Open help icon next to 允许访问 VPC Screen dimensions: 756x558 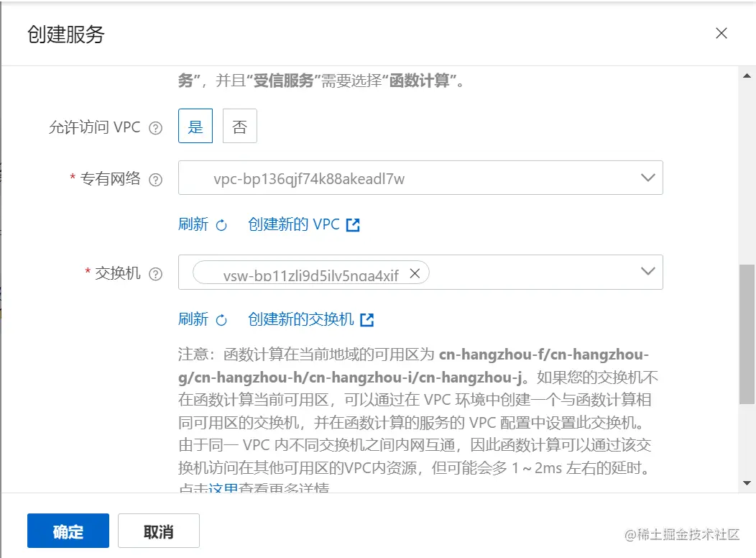155,128
